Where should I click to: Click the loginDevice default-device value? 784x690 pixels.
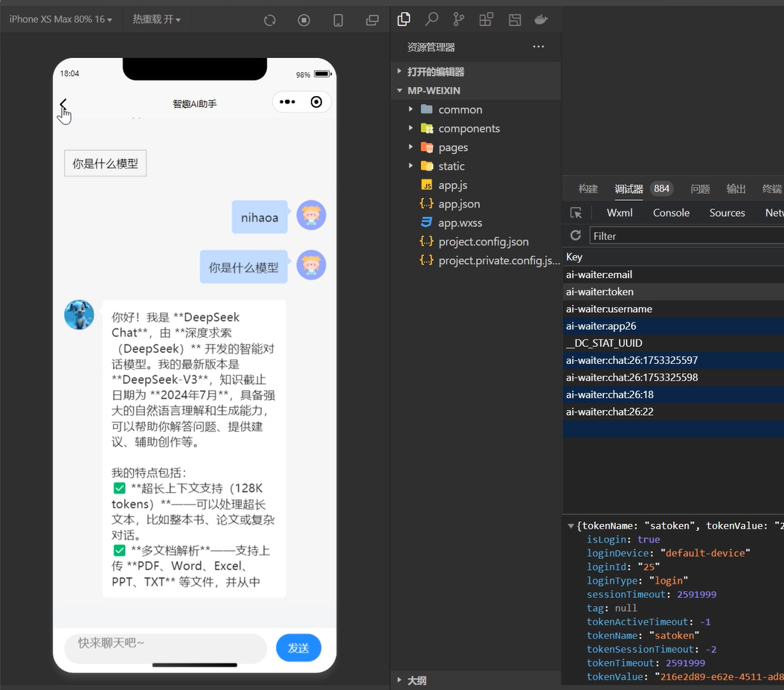[705, 553]
